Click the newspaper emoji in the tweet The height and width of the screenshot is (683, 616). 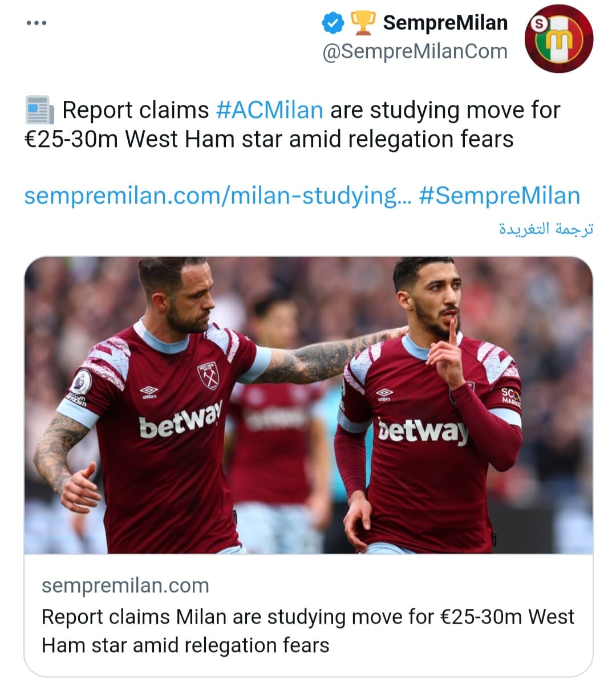coord(40,110)
